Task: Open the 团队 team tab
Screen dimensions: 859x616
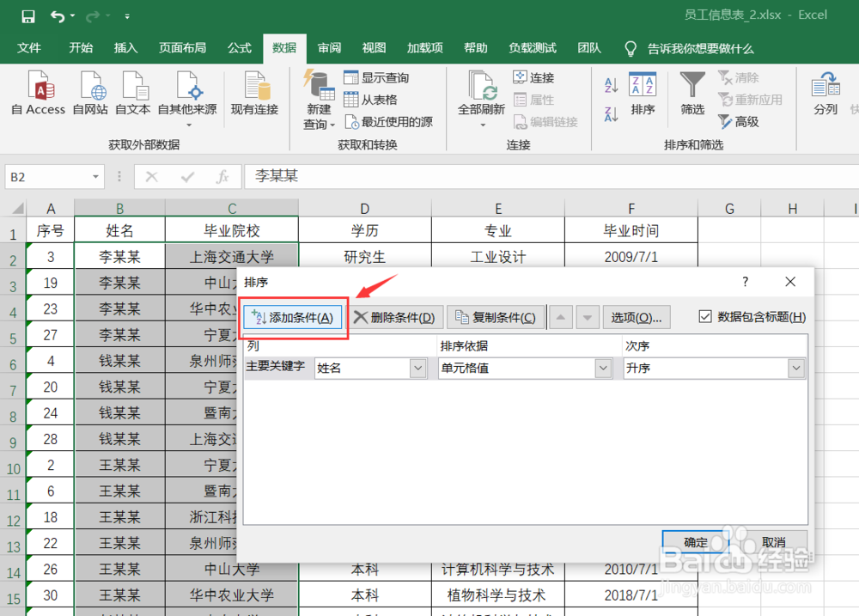Action: point(589,48)
